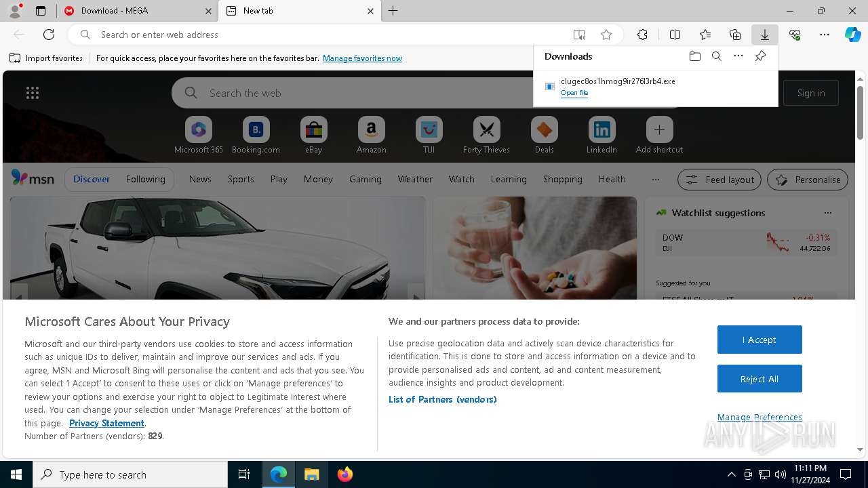Image resolution: width=868 pixels, height=488 pixels.
Task: Click Reject All privacy button
Action: click(759, 379)
